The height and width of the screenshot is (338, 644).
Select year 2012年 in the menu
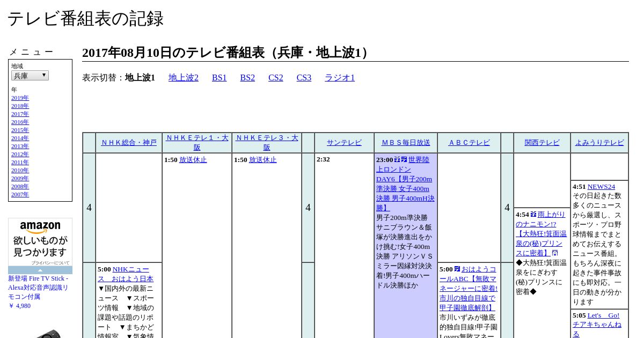coord(20,155)
